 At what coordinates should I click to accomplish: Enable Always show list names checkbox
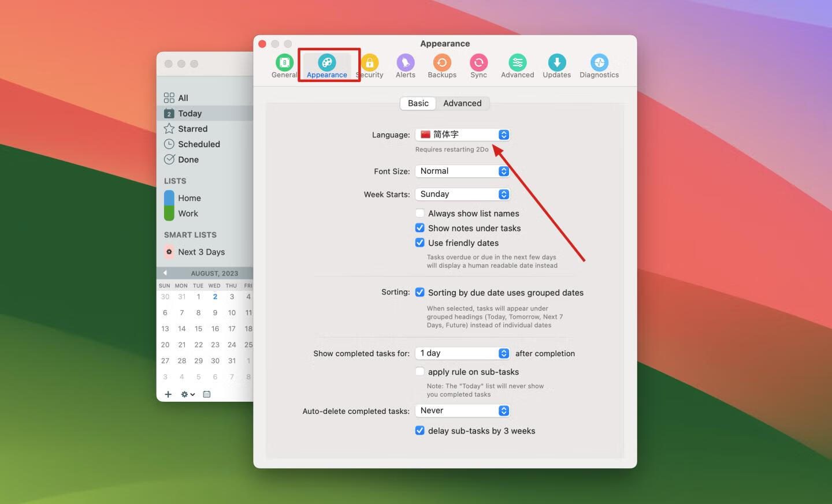(420, 214)
